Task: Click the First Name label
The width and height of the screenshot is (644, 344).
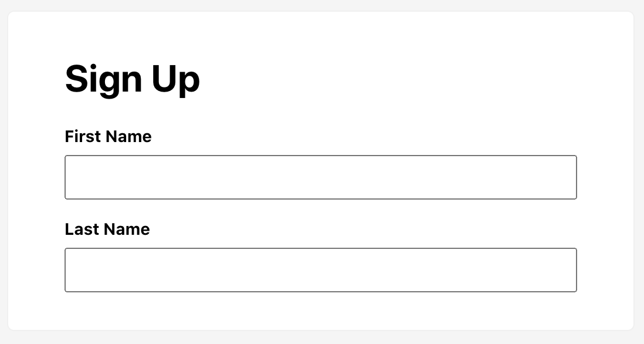Action: (108, 137)
